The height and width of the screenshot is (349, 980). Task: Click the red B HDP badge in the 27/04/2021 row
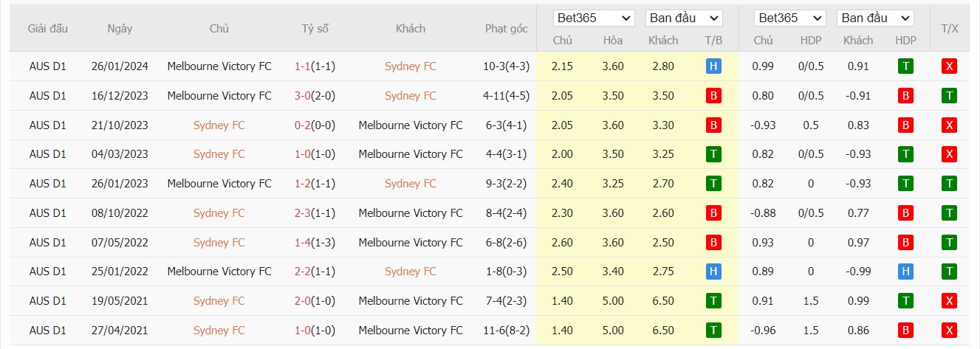pos(905,331)
